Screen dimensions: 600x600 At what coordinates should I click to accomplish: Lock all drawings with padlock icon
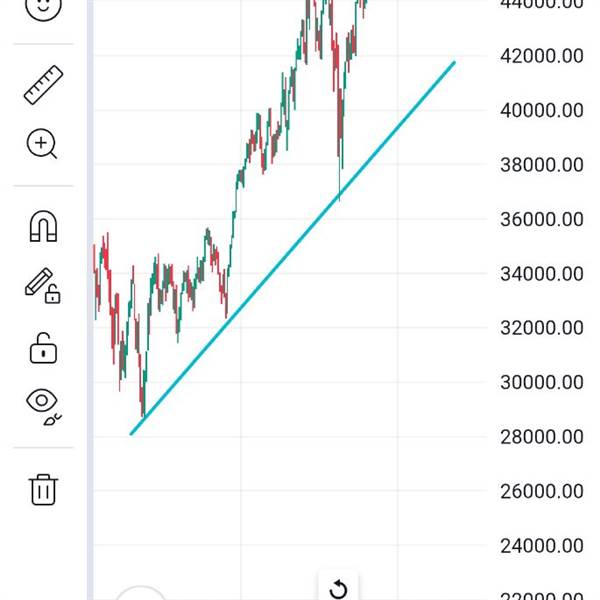click(42, 349)
